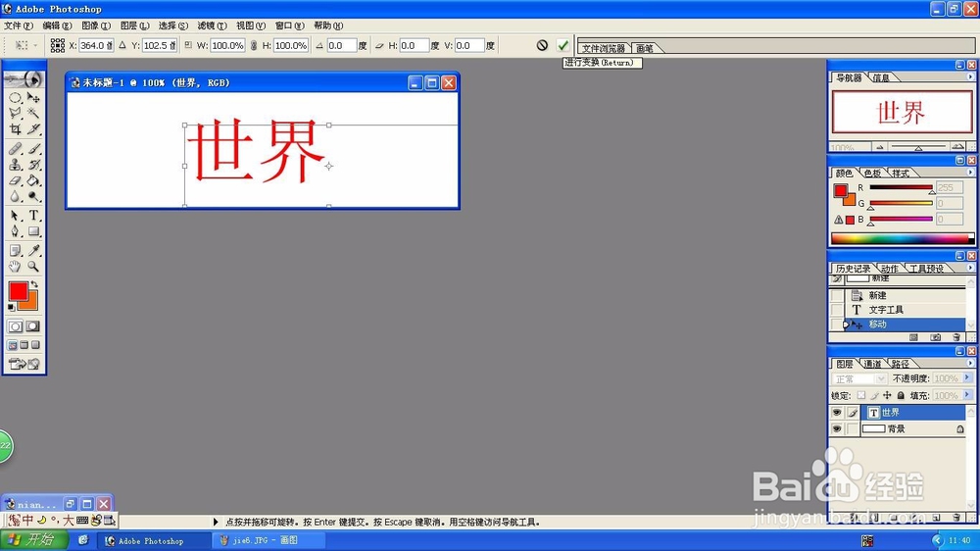Hide the 背景 layer eye
The height and width of the screenshot is (551, 980).
click(x=837, y=428)
